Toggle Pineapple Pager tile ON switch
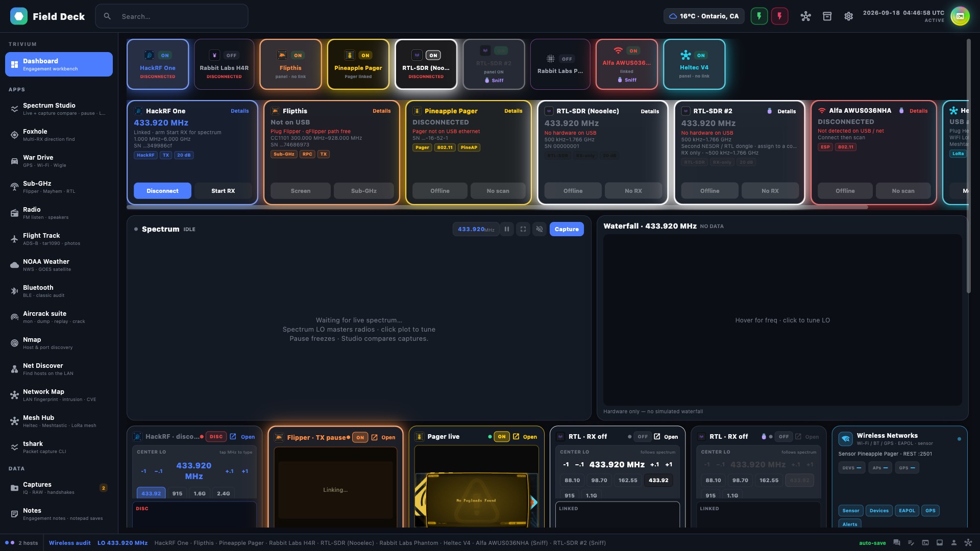Viewport: 980px width, 551px height. pyautogui.click(x=365, y=55)
